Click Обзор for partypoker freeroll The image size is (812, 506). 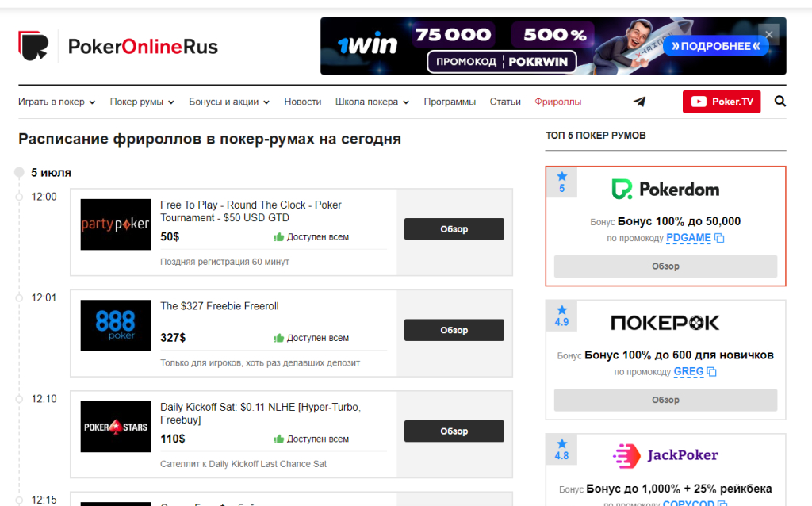[454, 229]
